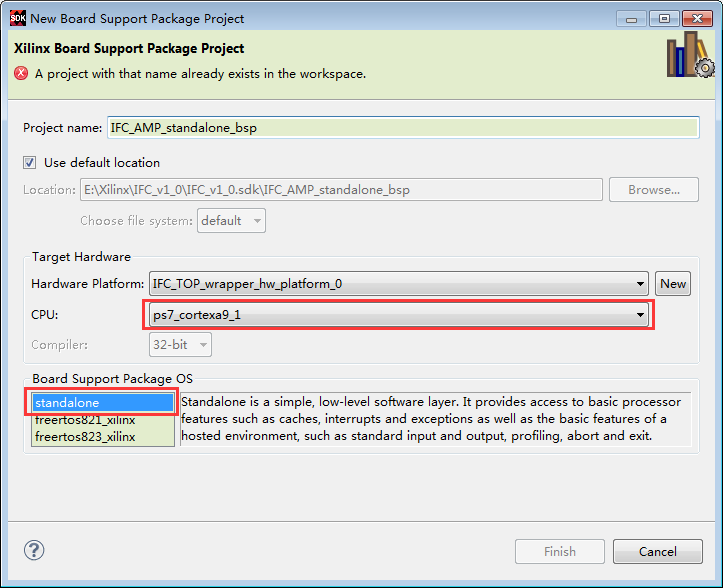
Task: Select standalone in the OS list
Action: 103,403
